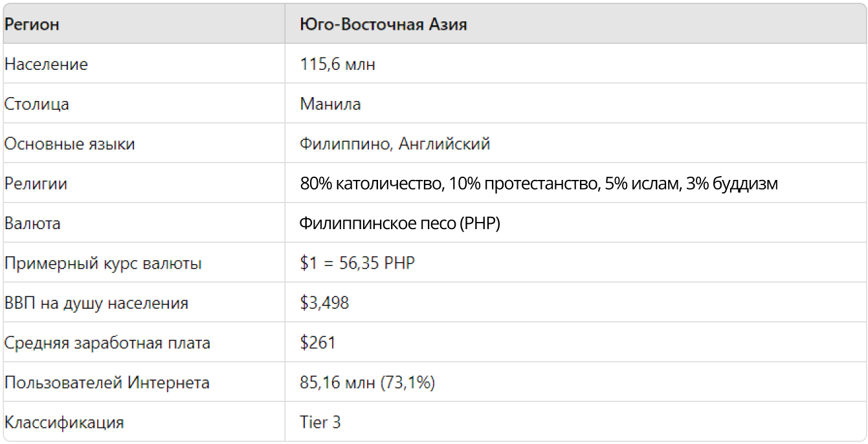Screen dimensions: 868x444
Task: Click the Столица row label
Action: click(37, 104)
